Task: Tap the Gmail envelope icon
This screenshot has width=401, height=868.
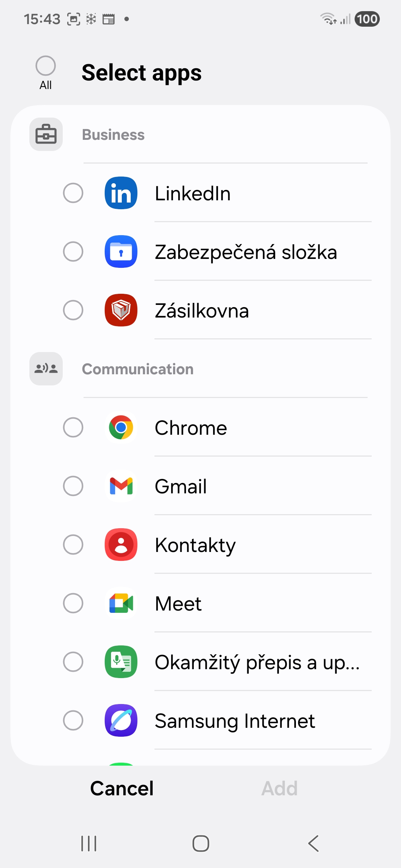Action: (x=121, y=486)
